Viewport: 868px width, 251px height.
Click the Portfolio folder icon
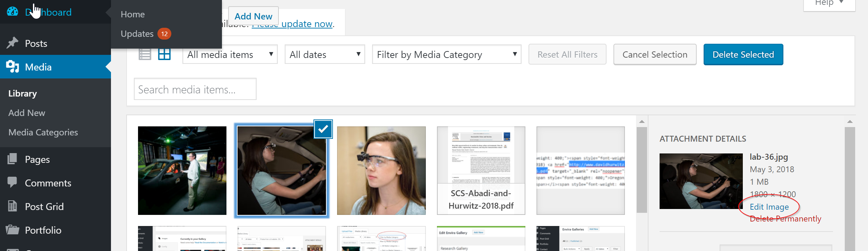point(12,229)
